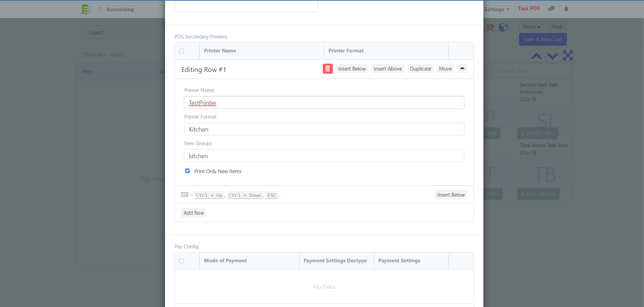Open the Item Groups field
This screenshot has width=644, height=307.
(x=324, y=156)
